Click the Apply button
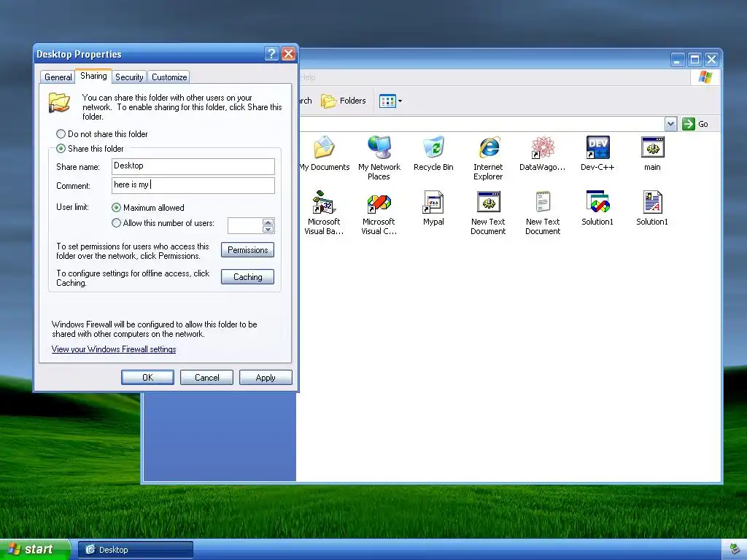747x560 pixels. 266,377
